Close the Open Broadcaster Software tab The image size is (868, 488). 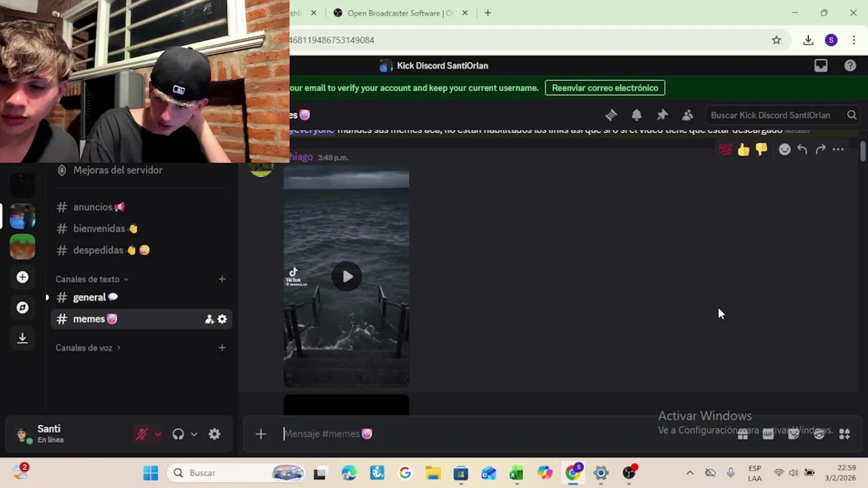tap(465, 13)
